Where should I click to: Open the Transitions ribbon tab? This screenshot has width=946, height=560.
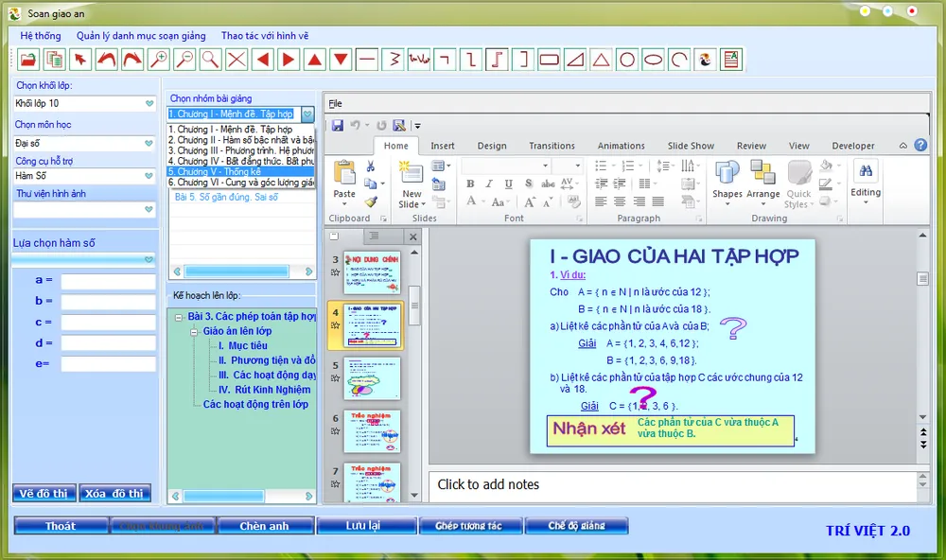[552, 146]
